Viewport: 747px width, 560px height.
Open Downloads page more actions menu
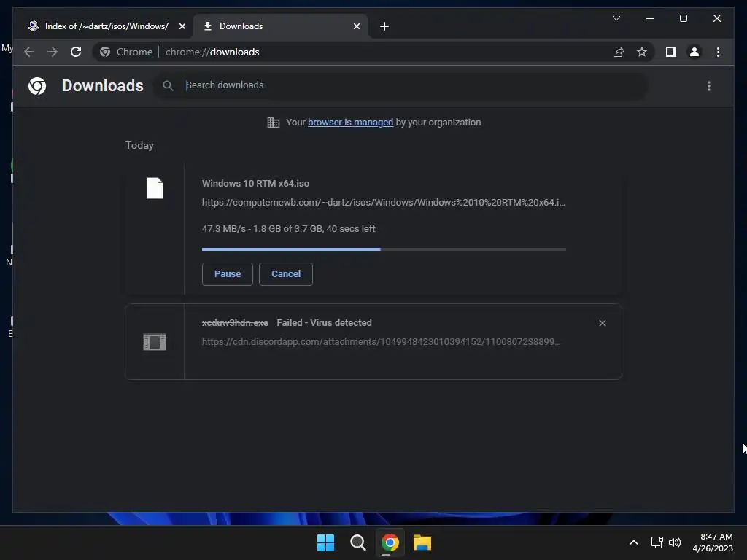709,86
